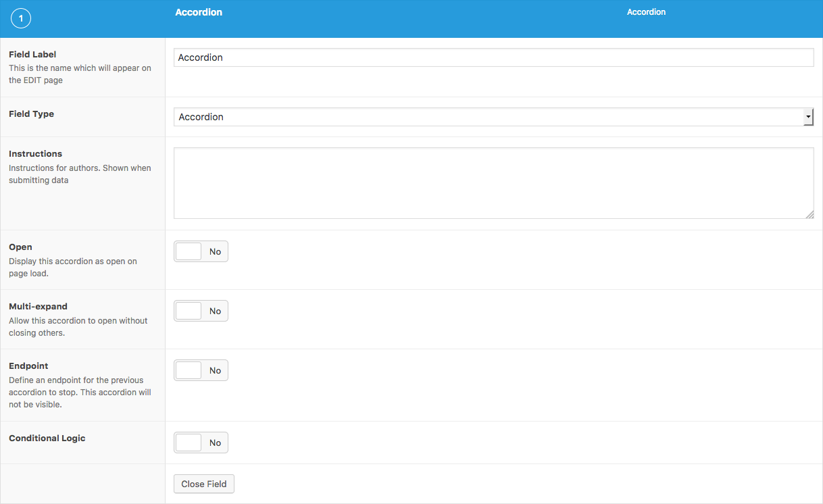This screenshot has width=823, height=504.
Task: Click the Field Label setting name
Action: pyautogui.click(x=32, y=54)
